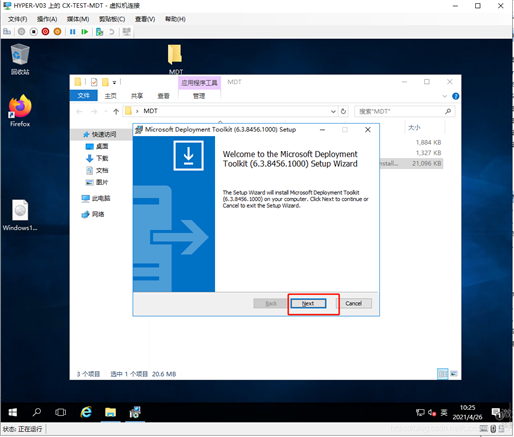Open the 文件(F) menu
Viewport: 514px width, 437px height.
(x=18, y=19)
